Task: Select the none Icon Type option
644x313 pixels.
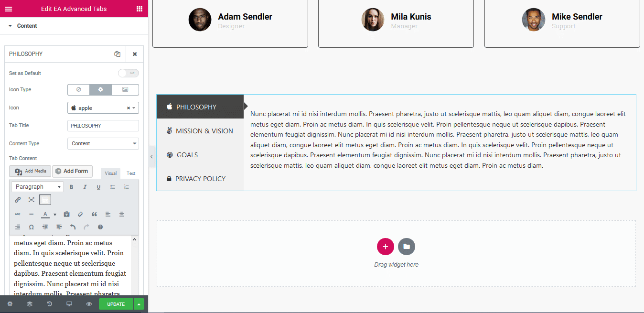Action: click(79, 89)
